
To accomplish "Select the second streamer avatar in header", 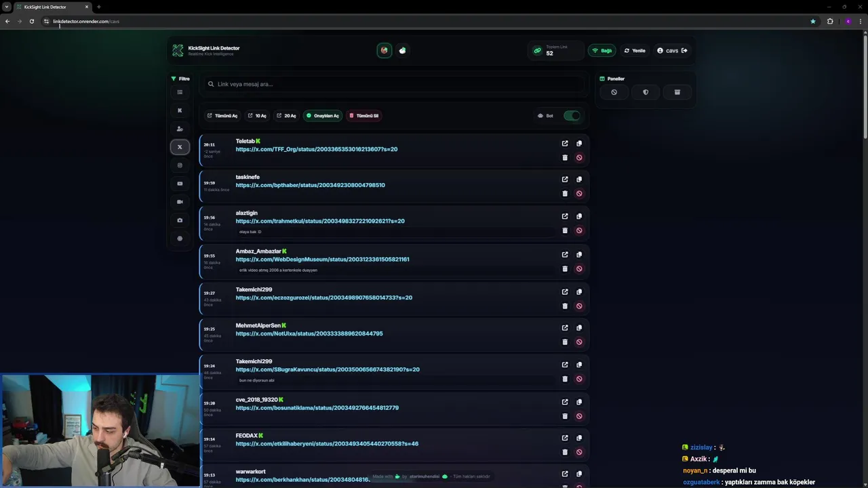I will pyautogui.click(x=403, y=50).
